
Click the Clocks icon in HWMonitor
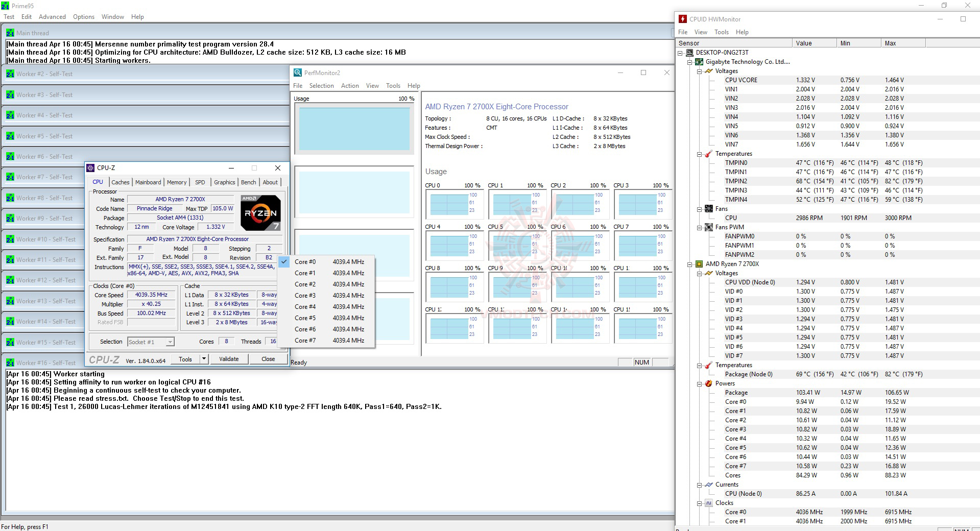tap(709, 503)
